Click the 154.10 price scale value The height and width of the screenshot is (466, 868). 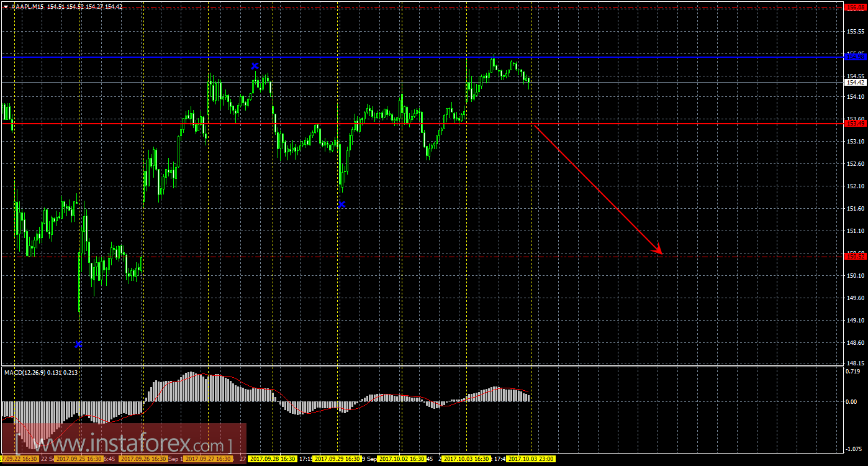[x=856, y=97]
